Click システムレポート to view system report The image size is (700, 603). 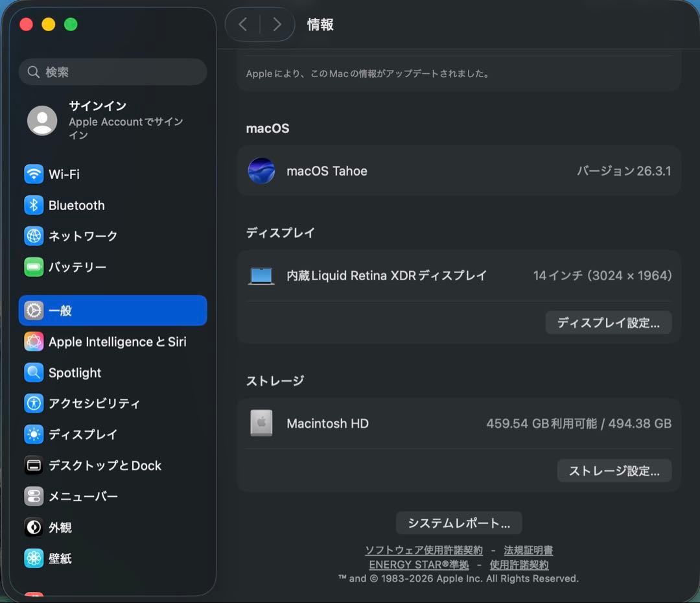point(458,523)
